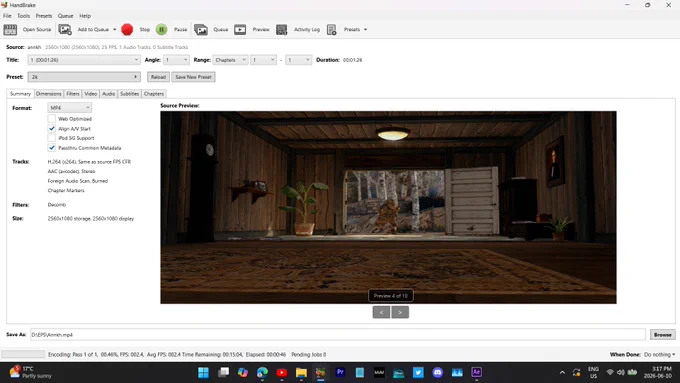The image size is (680, 383).
Task: Click the Presets toolbar icon
Action: tap(332, 29)
